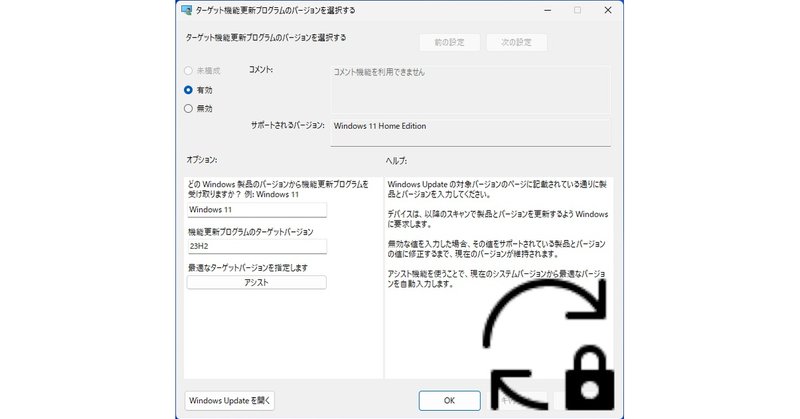
Task: Click the 23H2 target version field
Action: tap(257, 246)
